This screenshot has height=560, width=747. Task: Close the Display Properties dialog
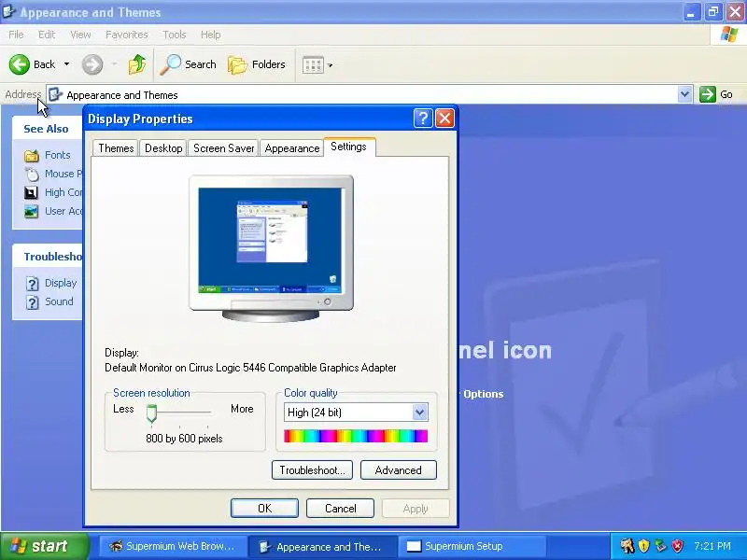(x=444, y=119)
